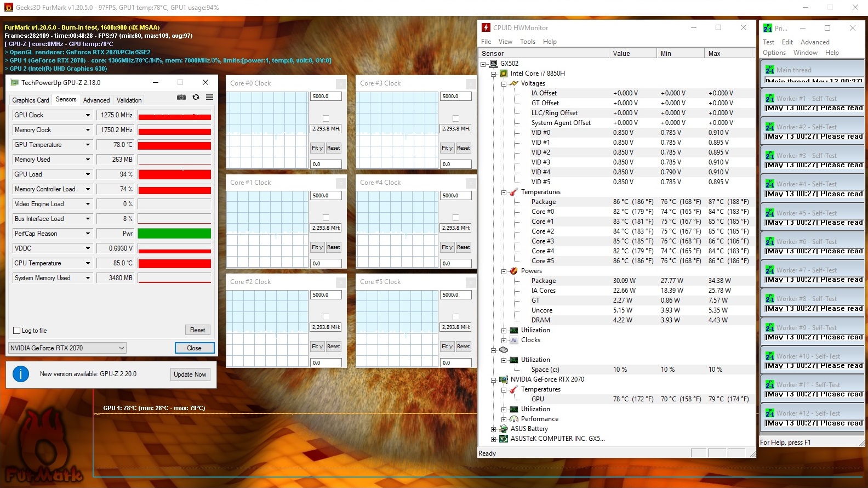This screenshot has width=868, height=488.
Task: Toggle the checkbox in Core #0 Clock panel
Action: tap(326, 118)
